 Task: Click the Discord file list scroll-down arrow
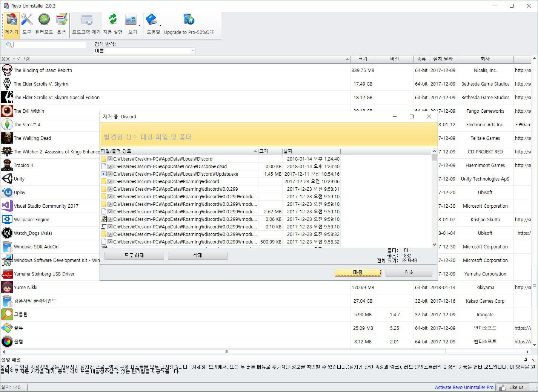click(x=434, y=245)
